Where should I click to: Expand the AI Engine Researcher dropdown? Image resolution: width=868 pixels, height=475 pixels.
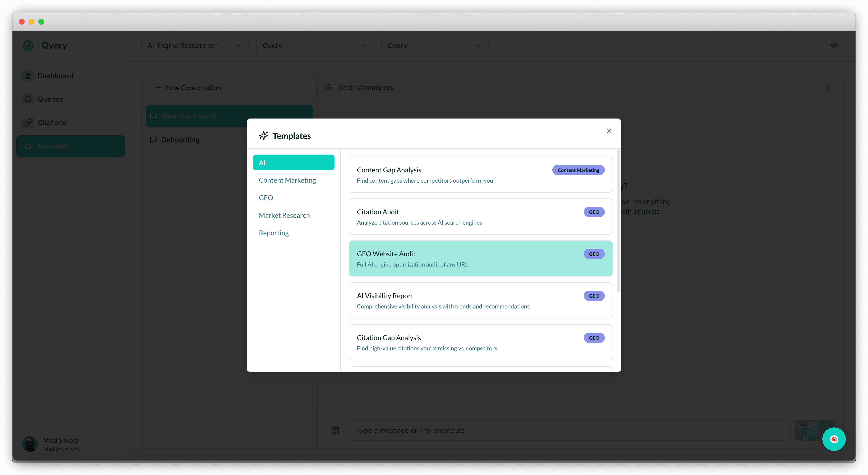point(194,46)
